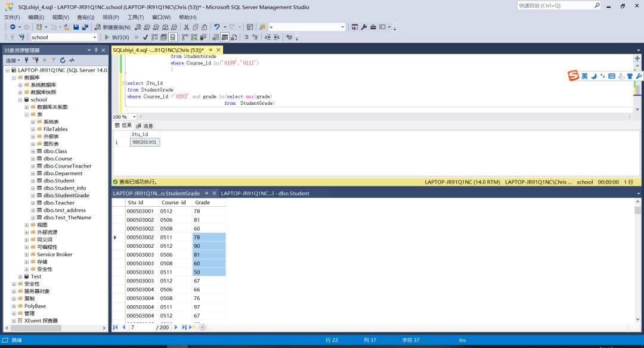Click the Cut scissors icon
Image resolution: width=644 pixels, height=348 pixels.
pos(186,27)
